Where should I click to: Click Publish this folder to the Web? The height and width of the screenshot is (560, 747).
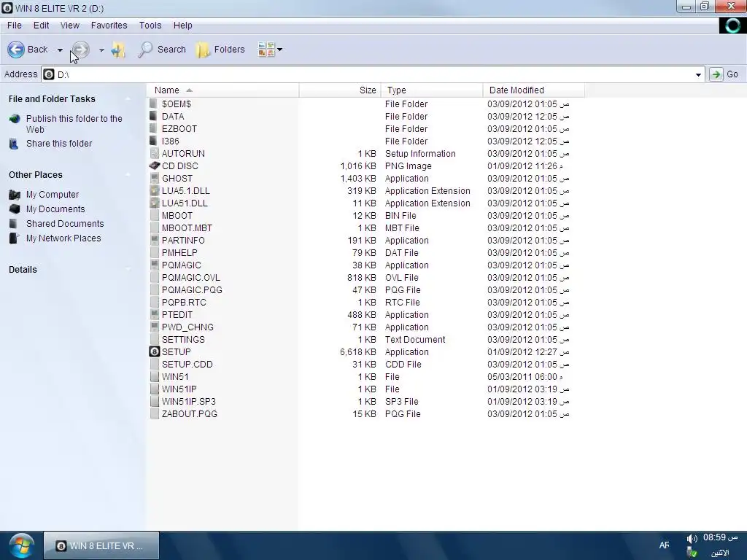pyautogui.click(x=74, y=124)
